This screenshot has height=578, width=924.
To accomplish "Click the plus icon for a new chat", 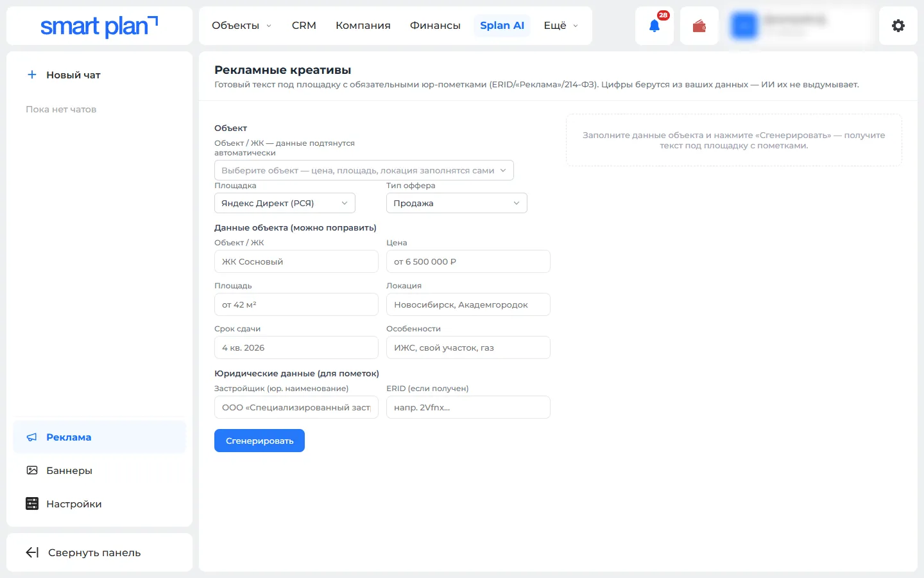I will pyautogui.click(x=32, y=74).
